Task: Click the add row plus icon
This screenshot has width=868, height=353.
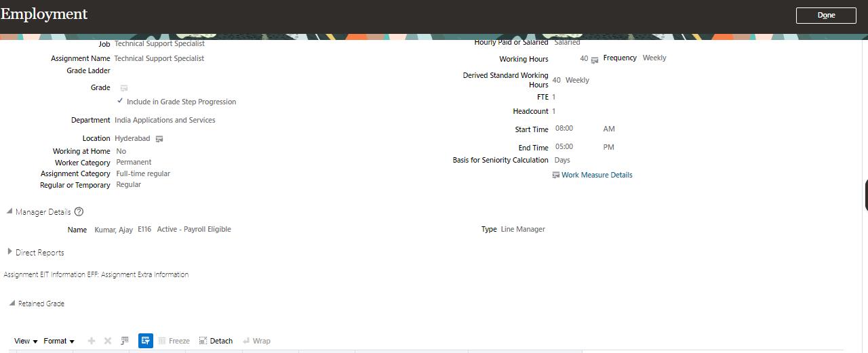Action: pyautogui.click(x=92, y=341)
